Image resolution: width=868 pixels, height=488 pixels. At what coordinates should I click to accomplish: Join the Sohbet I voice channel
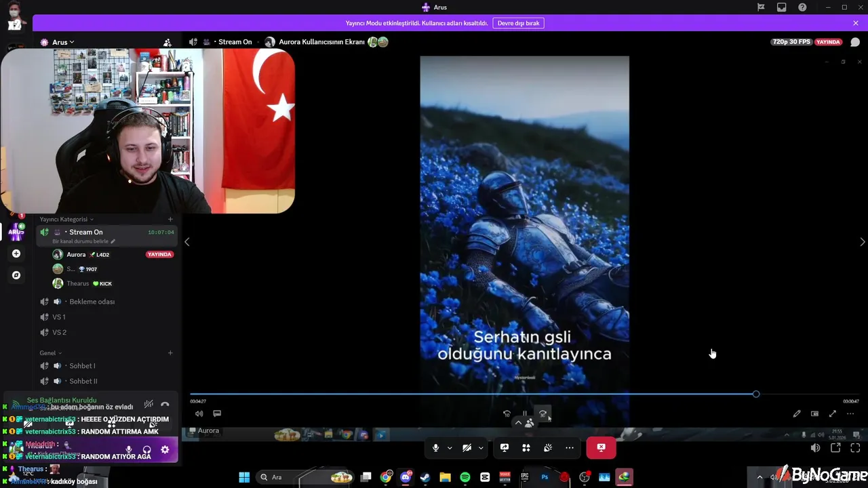[107, 366]
